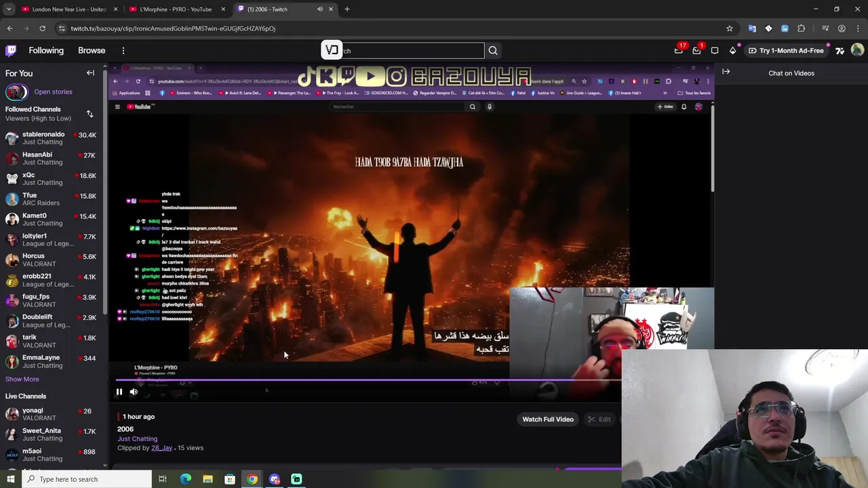The height and width of the screenshot is (488, 868).
Task: Open Task View on the taskbar
Action: pyautogui.click(x=163, y=479)
